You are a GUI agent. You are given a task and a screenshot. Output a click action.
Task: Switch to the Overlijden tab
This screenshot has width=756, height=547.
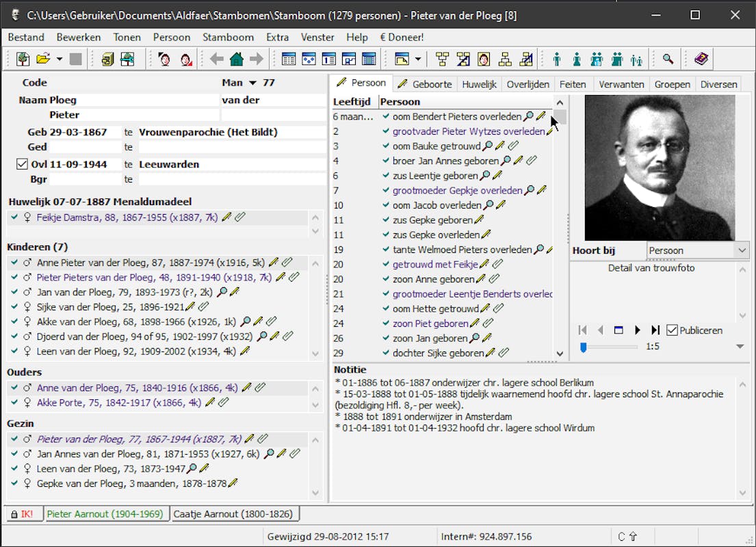click(527, 84)
